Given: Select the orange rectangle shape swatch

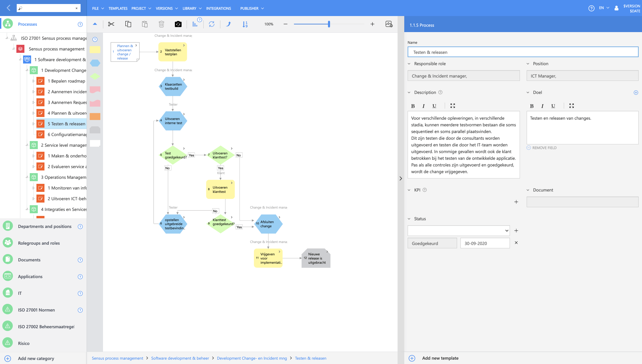Looking at the screenshot, I should pos(95,116).
